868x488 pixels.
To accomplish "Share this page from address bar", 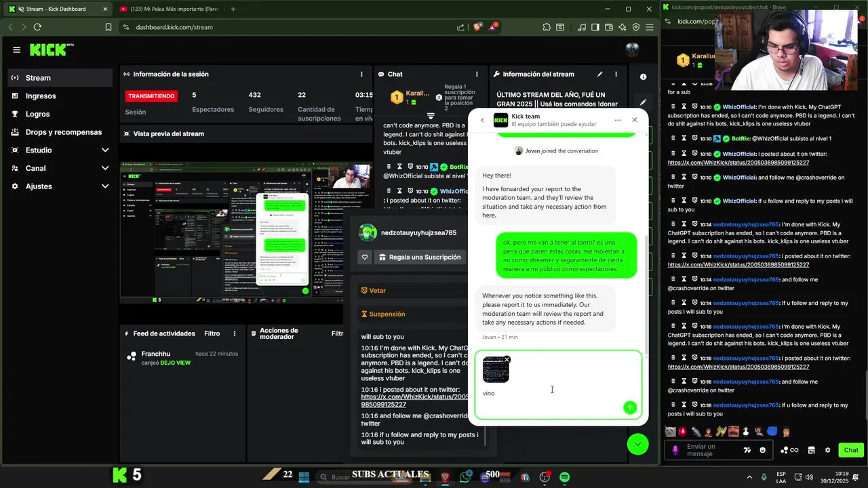I will 461,27.
